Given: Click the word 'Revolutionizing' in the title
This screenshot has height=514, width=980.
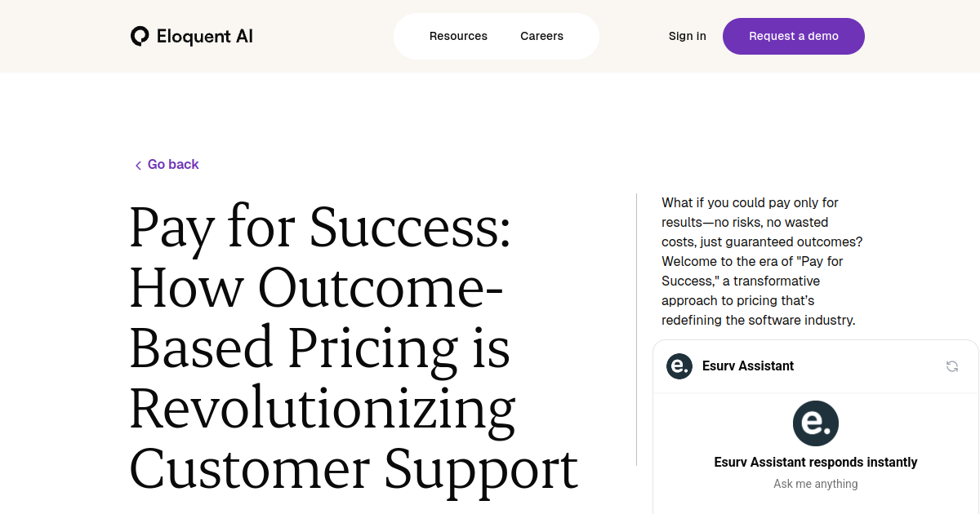Looking at the screenshot, I should point(323,408).
